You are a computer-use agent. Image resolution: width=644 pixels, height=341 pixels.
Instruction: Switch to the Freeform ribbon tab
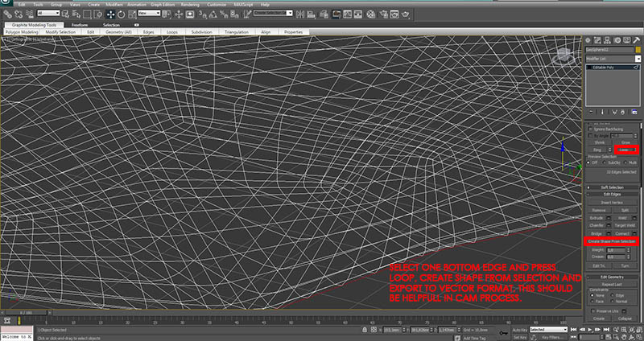80,25
